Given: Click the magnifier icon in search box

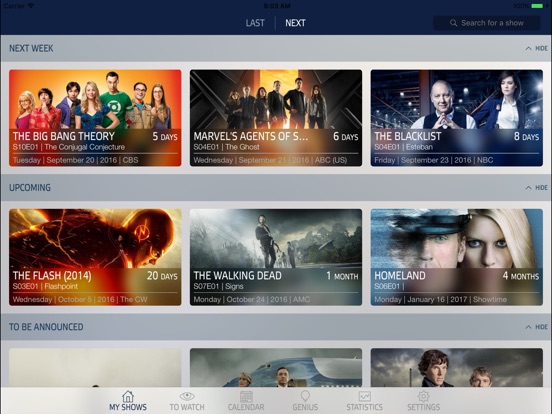Looking at the screenshot, I should (x=453, y=23).
